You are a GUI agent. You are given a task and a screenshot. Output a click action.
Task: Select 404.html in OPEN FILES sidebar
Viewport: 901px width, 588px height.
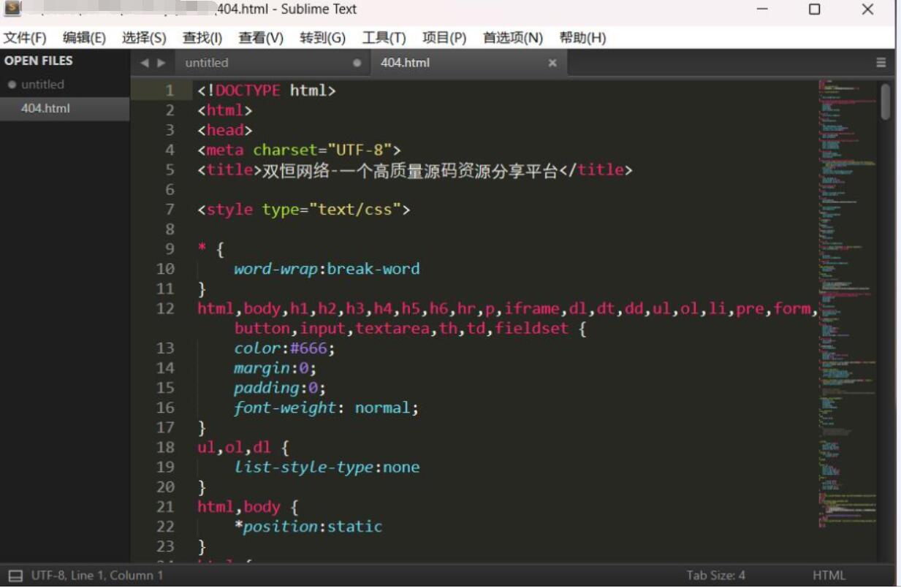[64, 109]
